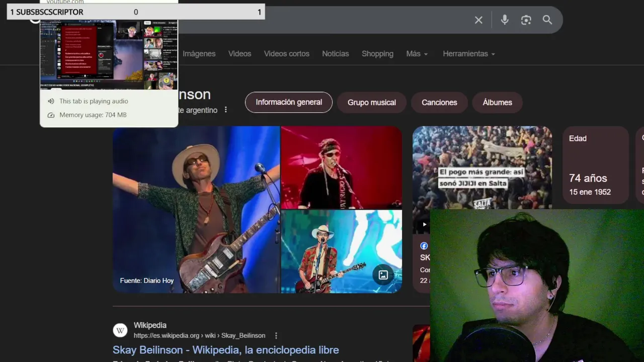Click the Edad 74 años card
Image resolution: width=644 pixels, height=362 pixels.
[596, 165]
